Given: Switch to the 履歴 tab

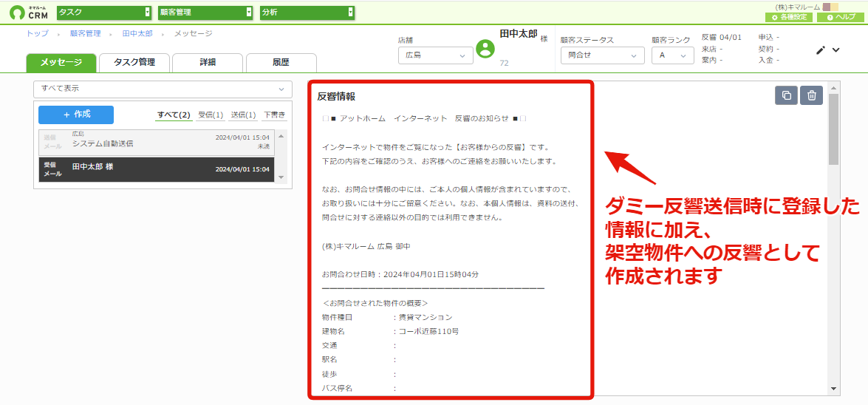Looking at the screenshot, I should [x=281, y=63].
